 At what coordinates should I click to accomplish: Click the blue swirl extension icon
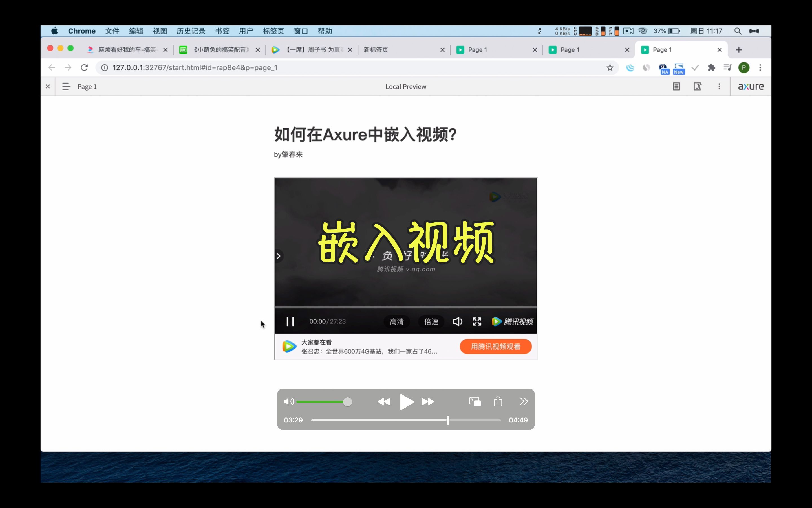coord(630,67)
